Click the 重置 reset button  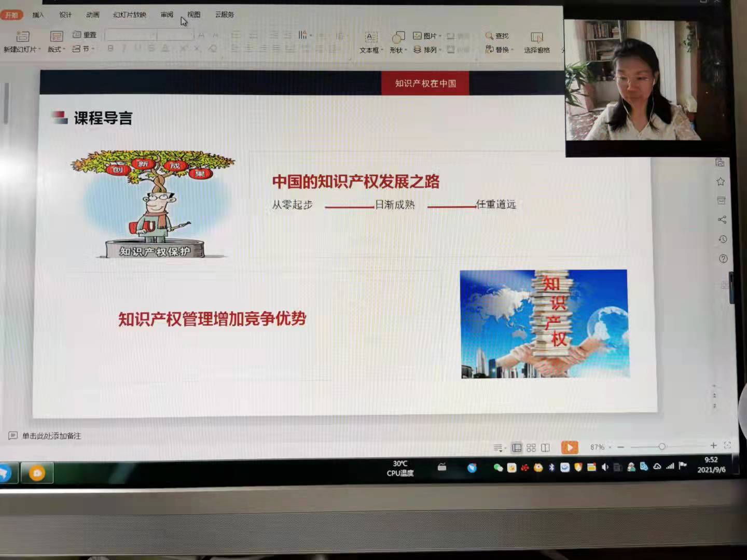85,35
